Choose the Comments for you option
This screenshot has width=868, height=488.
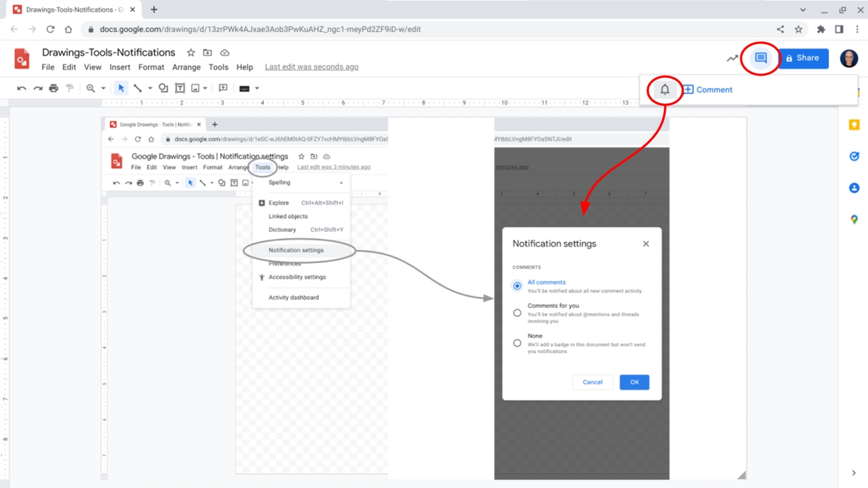coord(517,312)
